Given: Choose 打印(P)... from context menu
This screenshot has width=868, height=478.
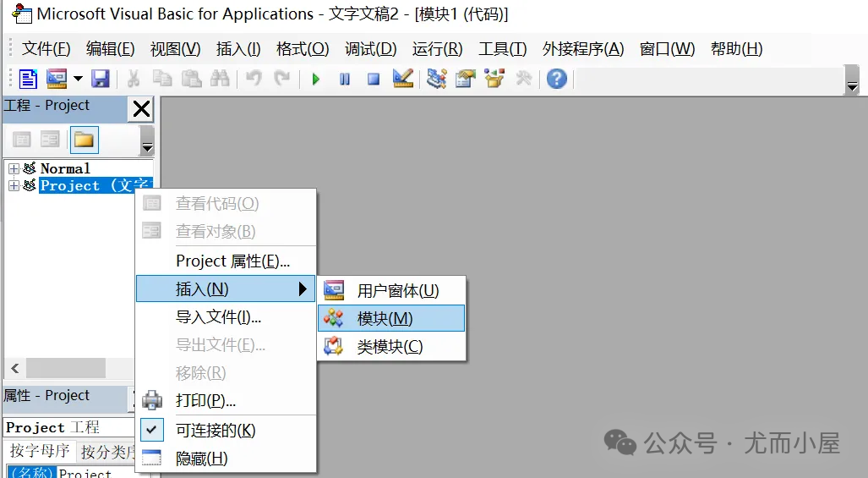Looking at the screenshot, I should 226,400.
